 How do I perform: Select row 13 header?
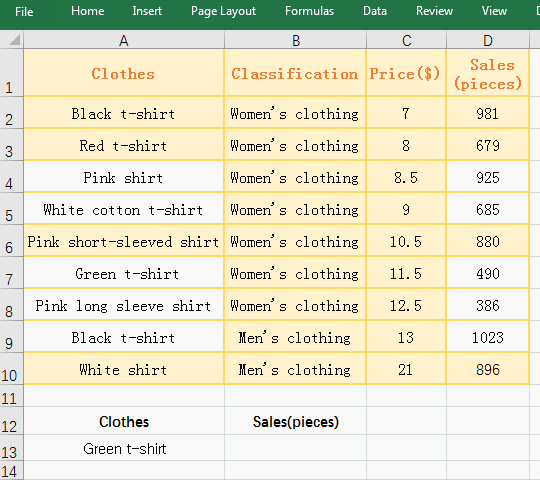tap(12, 448)
